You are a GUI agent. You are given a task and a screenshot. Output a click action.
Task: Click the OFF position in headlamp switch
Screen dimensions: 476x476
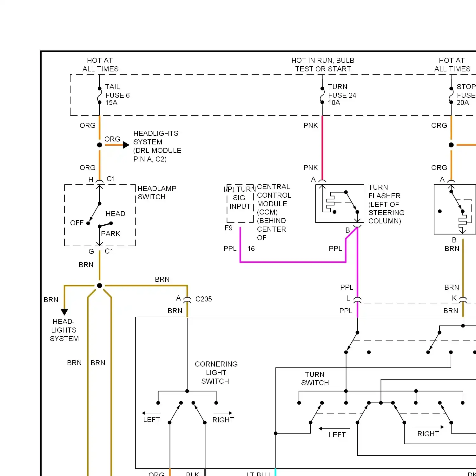tap(77, 223)
